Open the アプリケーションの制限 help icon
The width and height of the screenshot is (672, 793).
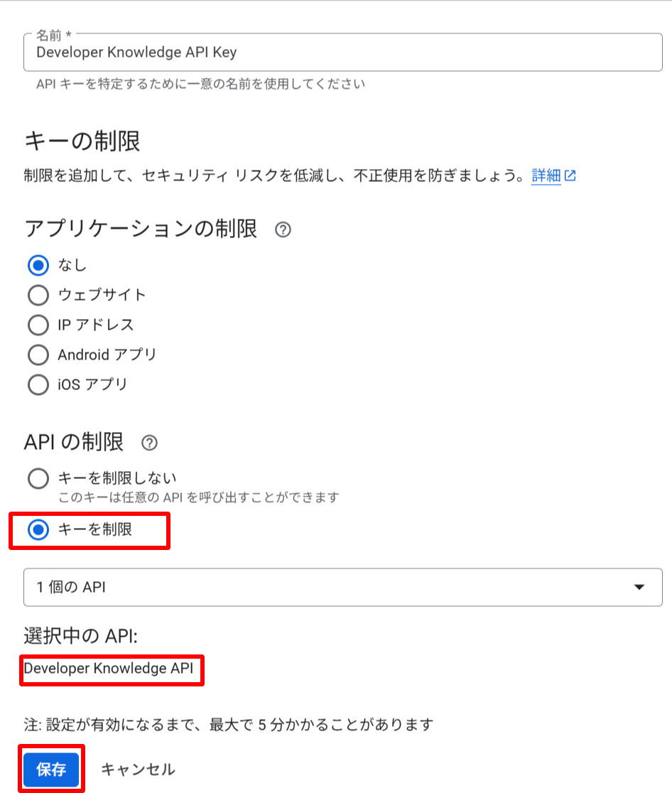pos(282,230)
